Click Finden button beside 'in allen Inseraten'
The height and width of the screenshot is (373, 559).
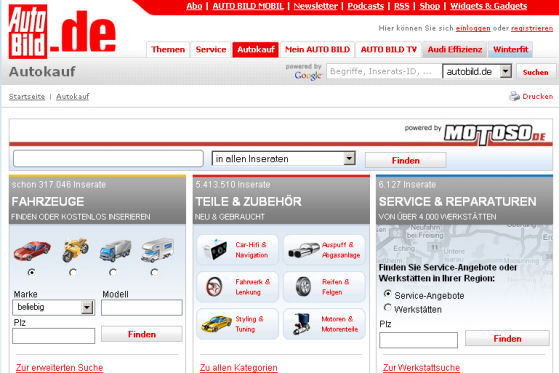(406, 160)
